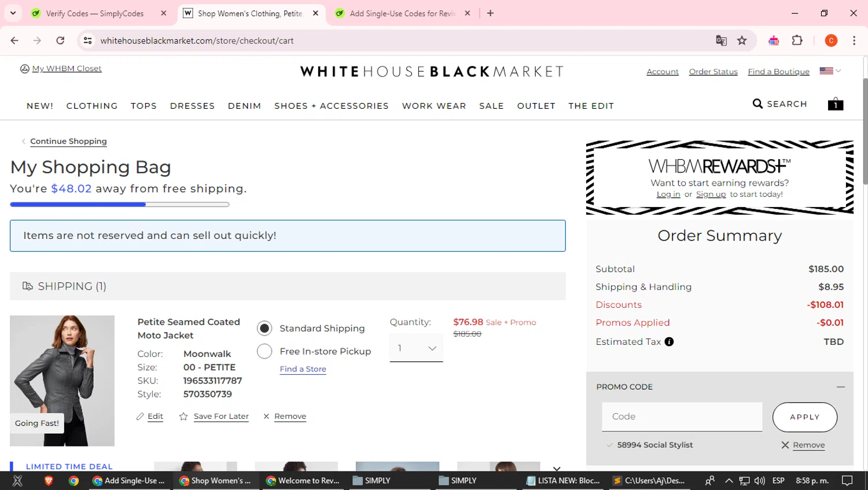Click the jacket product thumbnail
Image resolution: width=868 pixels, height=490 pixels.
62,381
